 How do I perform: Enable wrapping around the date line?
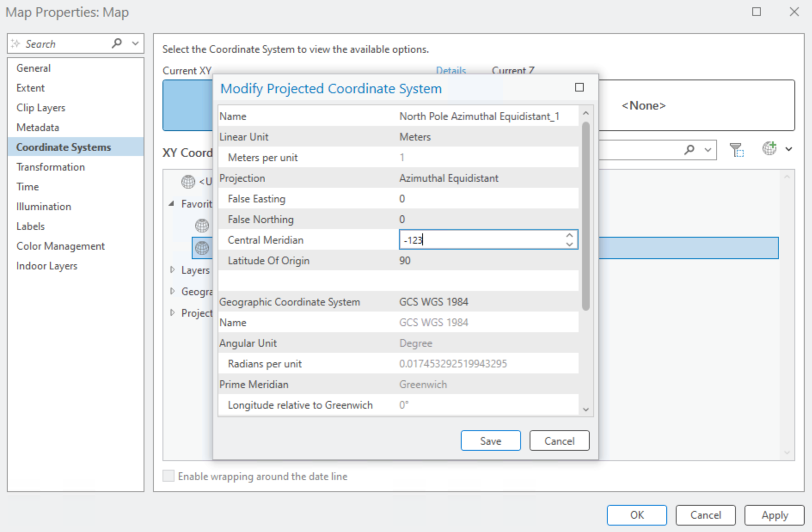pos(169,476)
